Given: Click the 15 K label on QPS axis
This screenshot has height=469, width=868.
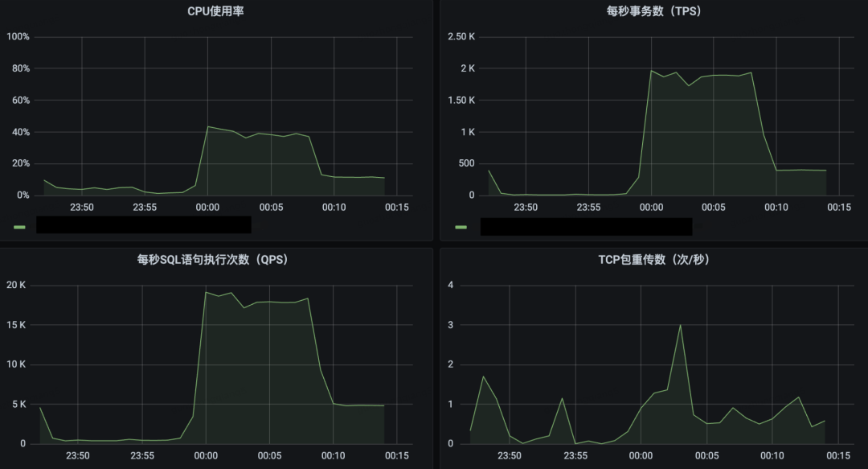Looking at the screenshot, I should 16,325.
